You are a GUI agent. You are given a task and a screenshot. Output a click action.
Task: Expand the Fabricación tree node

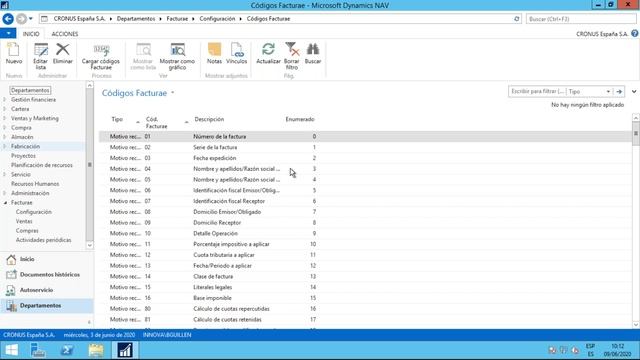(4, 147)
